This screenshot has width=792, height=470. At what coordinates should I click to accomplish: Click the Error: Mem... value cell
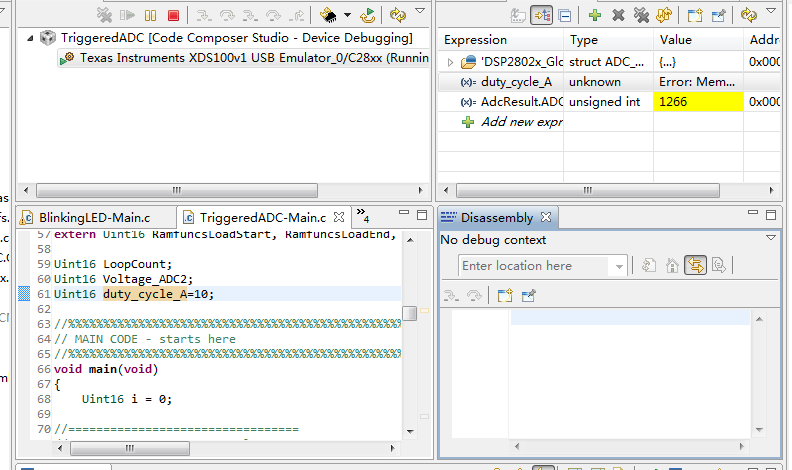[698, 82]
